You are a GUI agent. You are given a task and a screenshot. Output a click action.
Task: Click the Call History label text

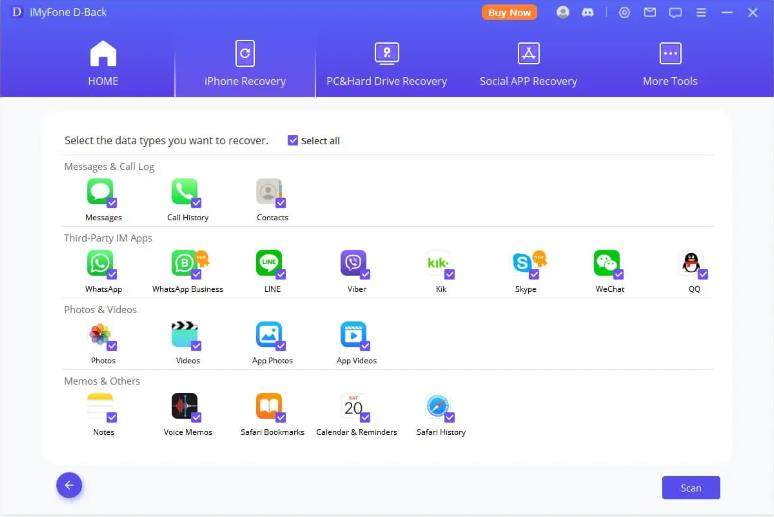(x=188, y=217)
